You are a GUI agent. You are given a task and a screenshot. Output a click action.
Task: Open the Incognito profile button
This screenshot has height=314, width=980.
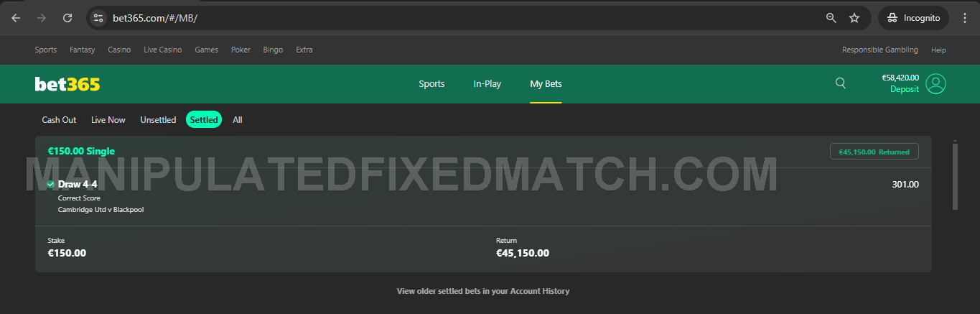[913, 18]
